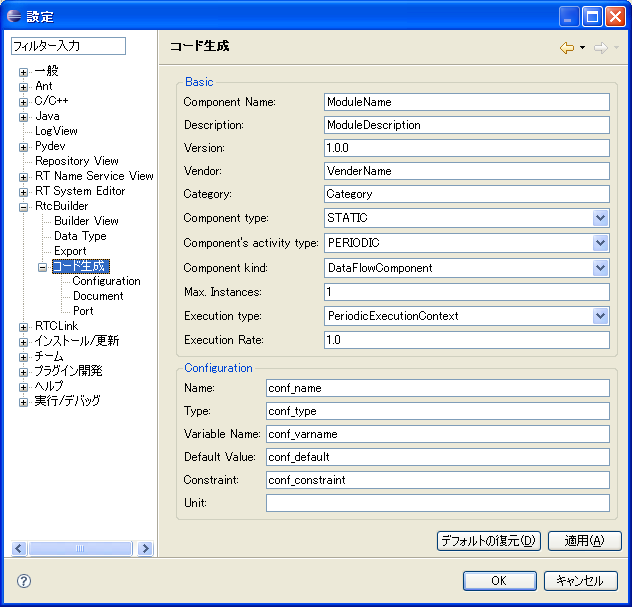Open the Component type dropdown
This screenshot has height=607, width=632.
click(600, 218)
